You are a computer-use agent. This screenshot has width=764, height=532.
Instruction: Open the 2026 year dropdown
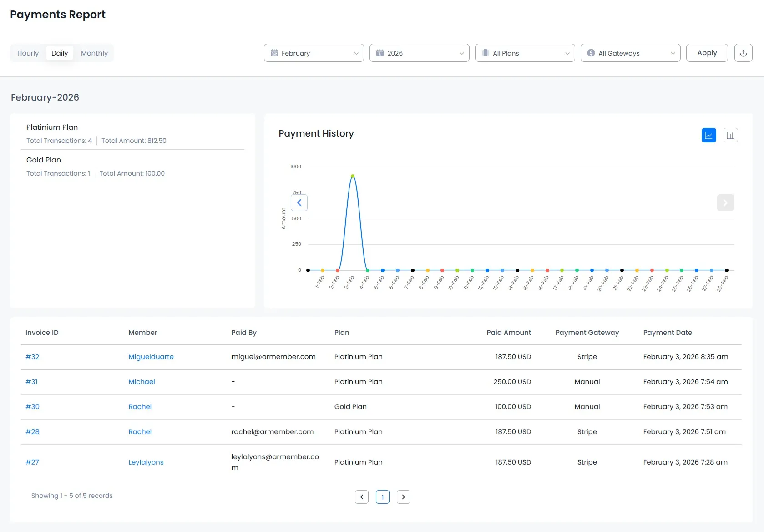click(419, 53)
